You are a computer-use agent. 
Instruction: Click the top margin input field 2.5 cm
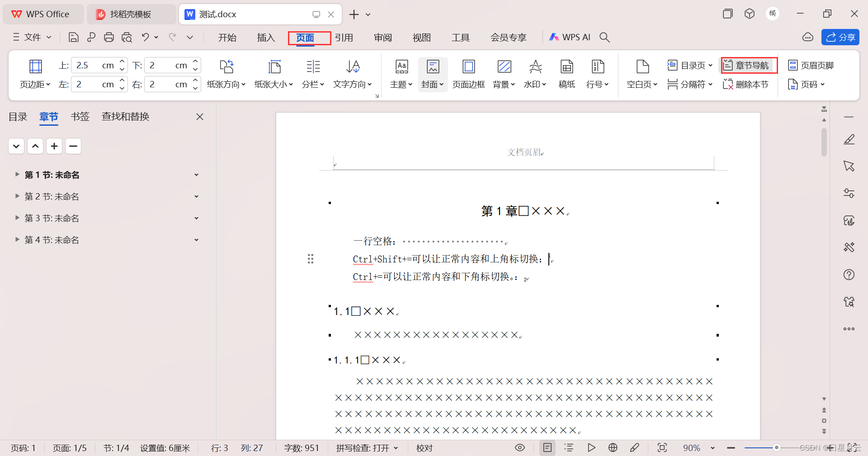click(x=93, y=65)
